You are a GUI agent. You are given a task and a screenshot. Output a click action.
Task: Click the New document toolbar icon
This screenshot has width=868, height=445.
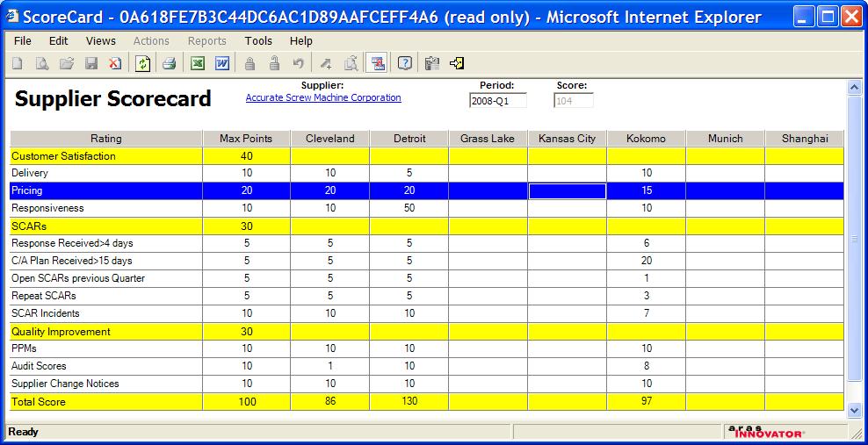[x=18, y=63]
